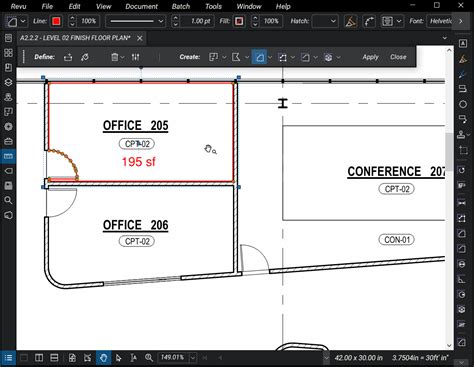Viewport: 474px width, 367px height.
Task: Open the Hatch pattern dropdown
Action: pos(325,21)
